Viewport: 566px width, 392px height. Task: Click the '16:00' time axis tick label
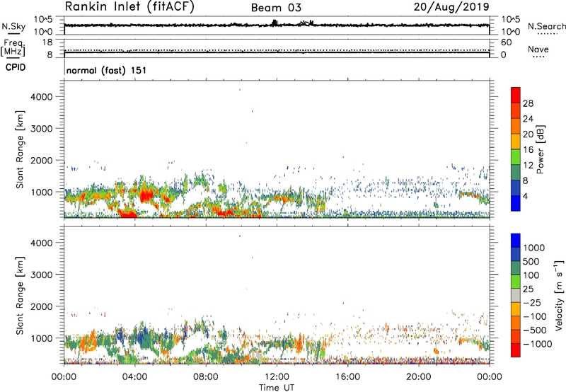[x=347, y=377]
